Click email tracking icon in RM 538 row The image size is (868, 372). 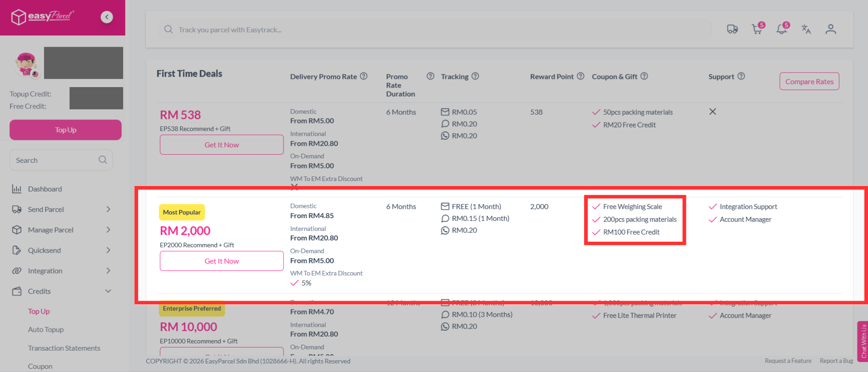click(445, 112)
